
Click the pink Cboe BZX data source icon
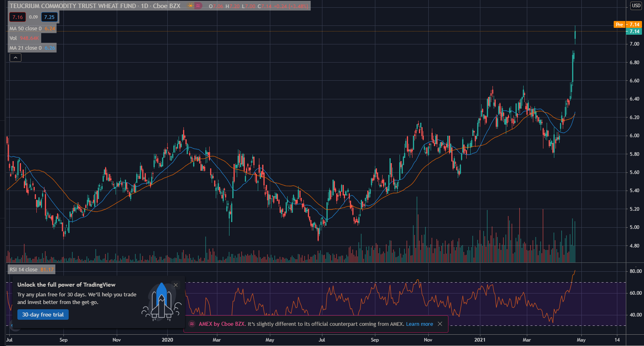coord(198,6)
